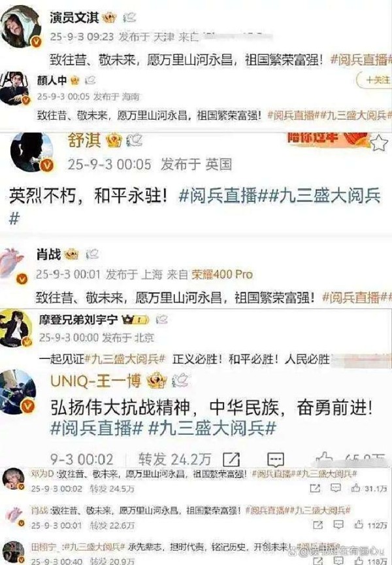Open 演员文淇 profile avatar
392x565 pixels.
[20, 26]
